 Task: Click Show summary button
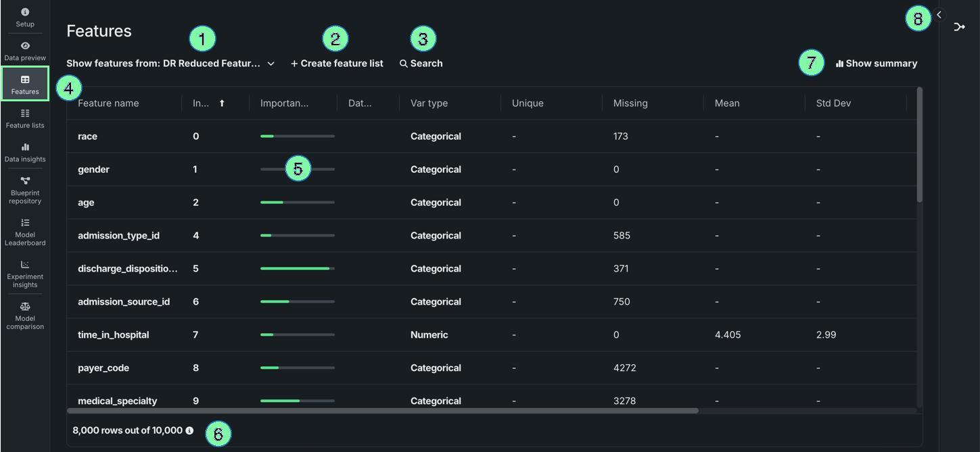tap(877, 64)
